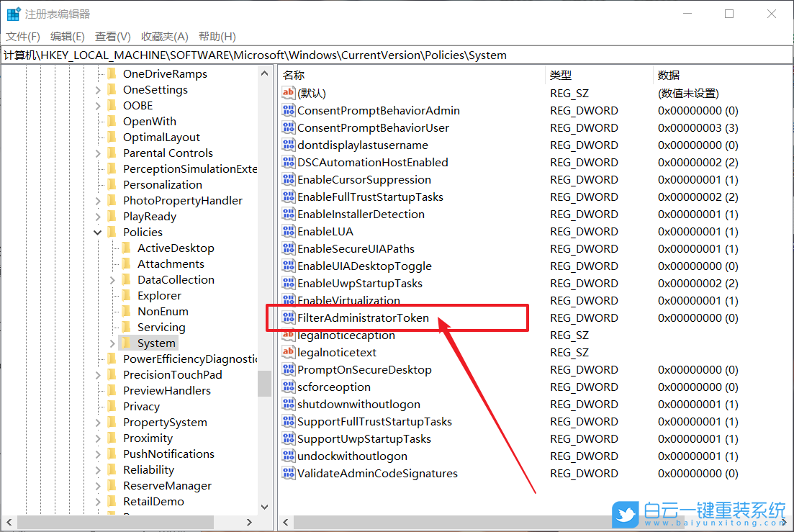
Task: Expand the OneSettings key chevron
Action: 98,90
